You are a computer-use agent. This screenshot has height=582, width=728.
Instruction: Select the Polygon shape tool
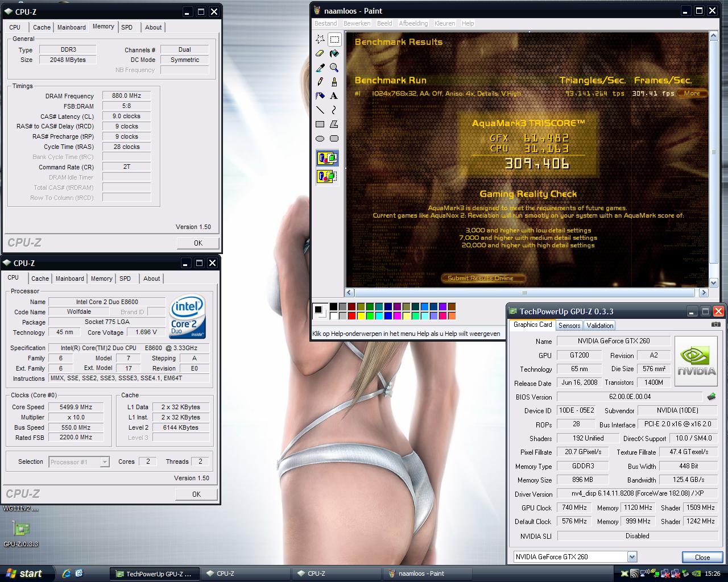334,124
